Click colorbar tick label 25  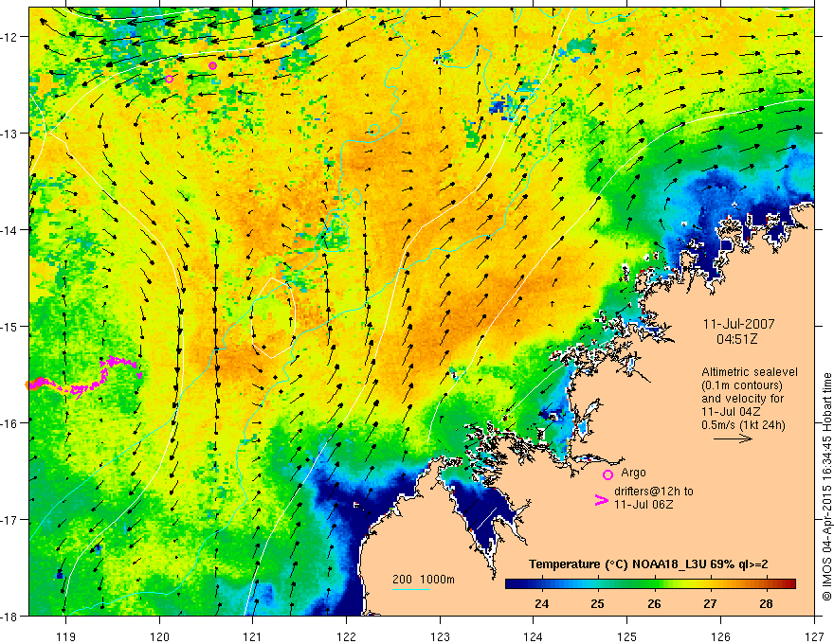(x=598, y=603)
